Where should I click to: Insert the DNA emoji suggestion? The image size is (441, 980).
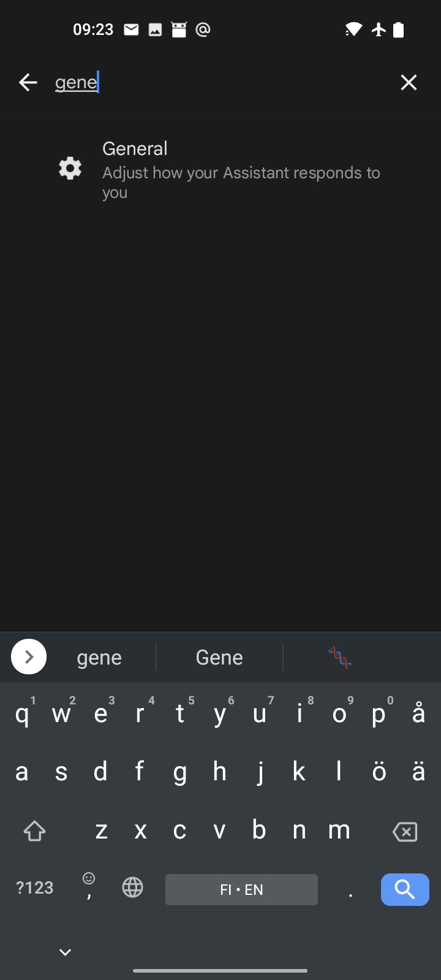[x=340, y=657]
